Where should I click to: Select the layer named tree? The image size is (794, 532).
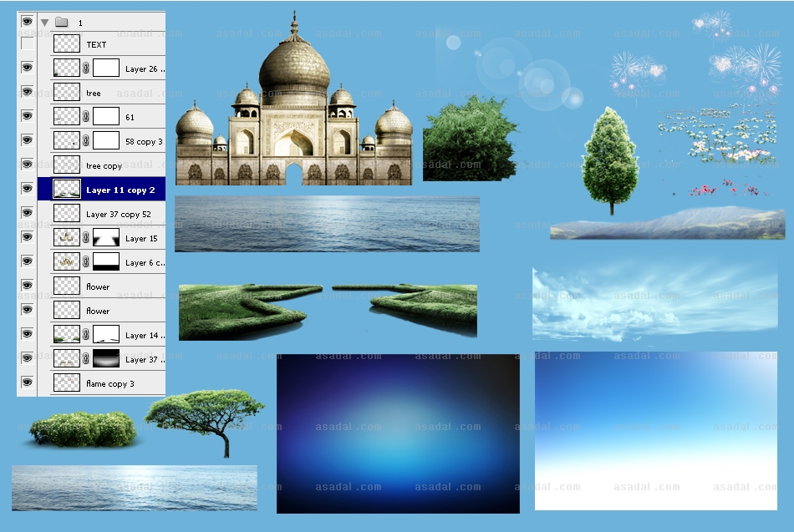[x=94, y=93]
